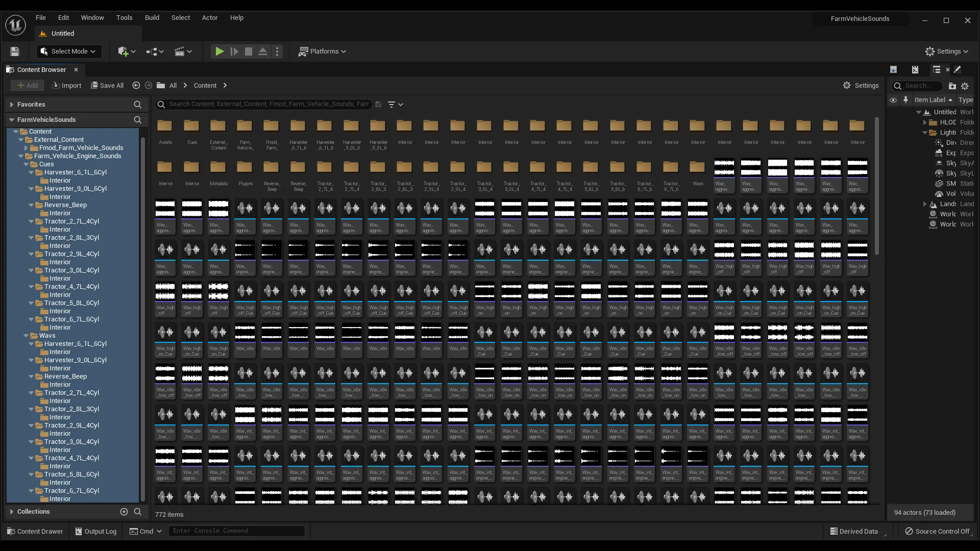Click the cinematics clapperboard icon
Viewport: 980px width, 551px height.
[183, 52]
